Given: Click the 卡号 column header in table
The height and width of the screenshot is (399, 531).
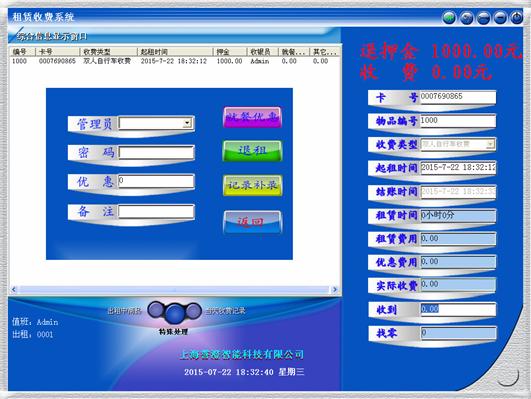Looking at the screenshot, I should pos(58,52).
